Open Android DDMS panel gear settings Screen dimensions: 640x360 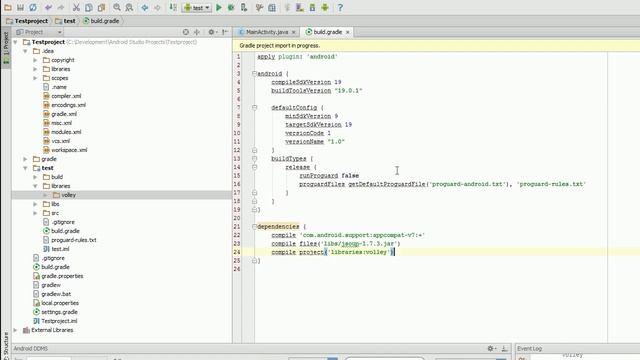point(491,348)
